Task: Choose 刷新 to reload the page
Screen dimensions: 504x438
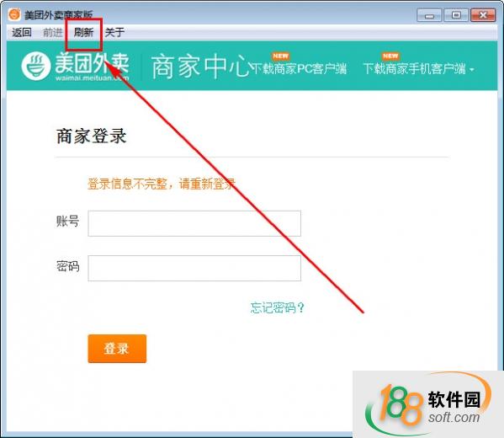Action: tap(83, 32)
